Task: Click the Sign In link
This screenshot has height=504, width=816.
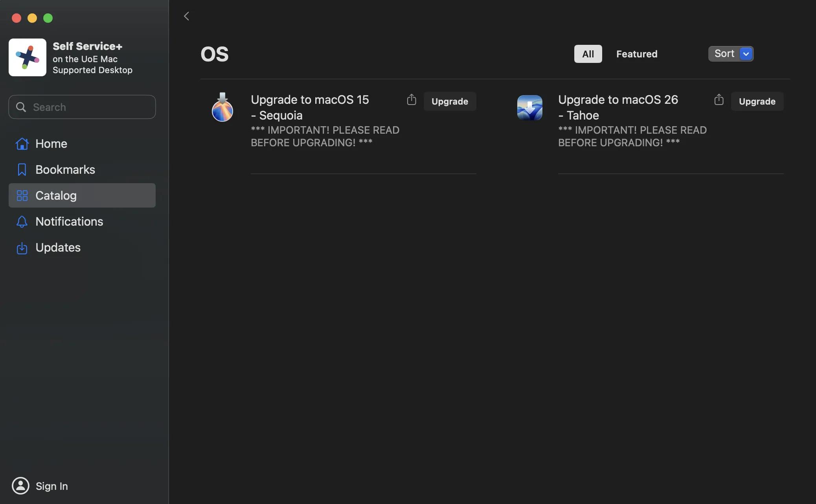Action: 51,486
